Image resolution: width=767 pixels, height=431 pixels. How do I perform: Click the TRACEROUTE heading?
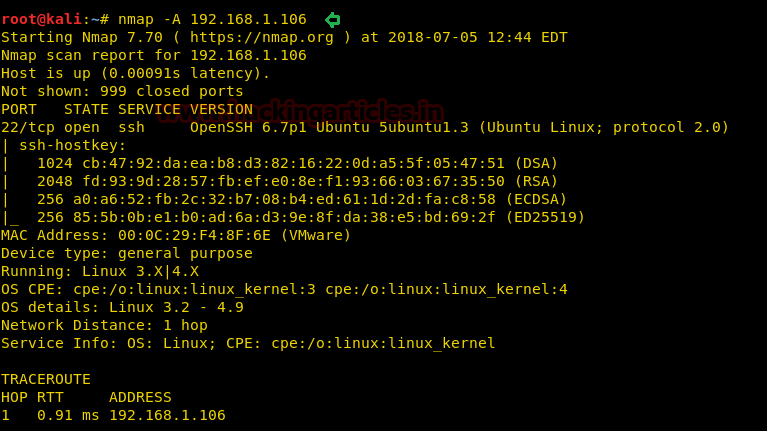pyautogui.click(x=45, y=379)
